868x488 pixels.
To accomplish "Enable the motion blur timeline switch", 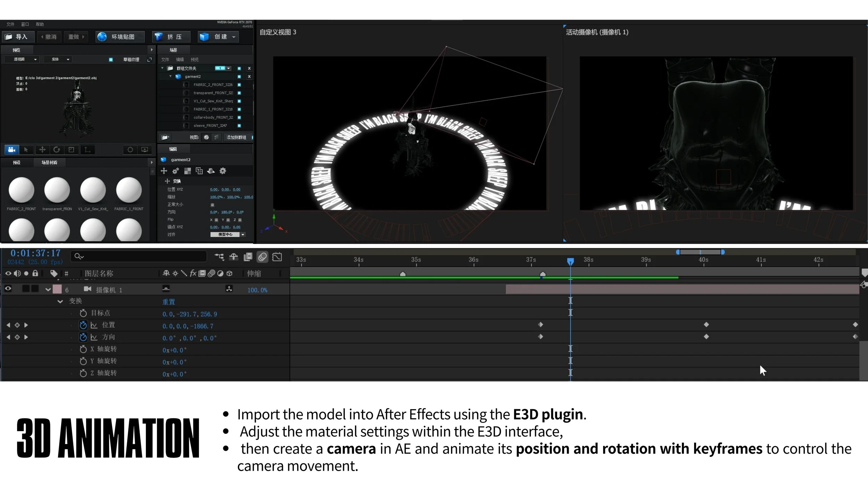I will click(x=262, y=257).
